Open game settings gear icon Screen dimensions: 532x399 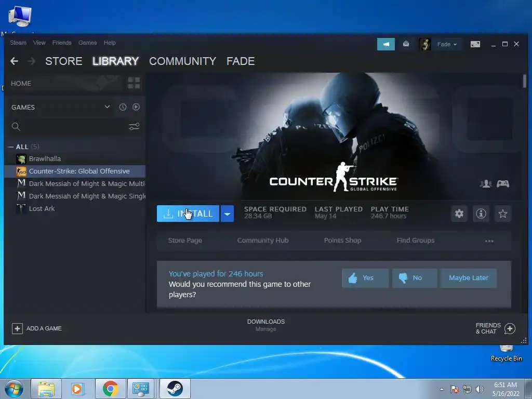point(459,214)
